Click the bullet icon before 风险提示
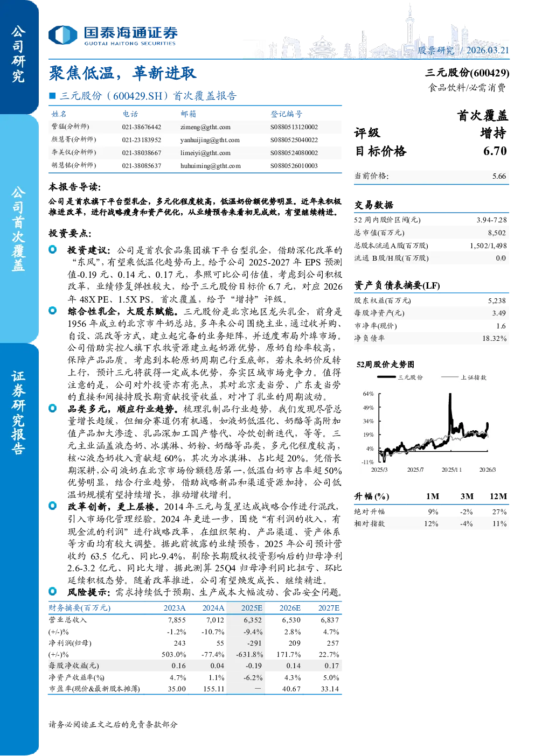 tap(53, 591)
